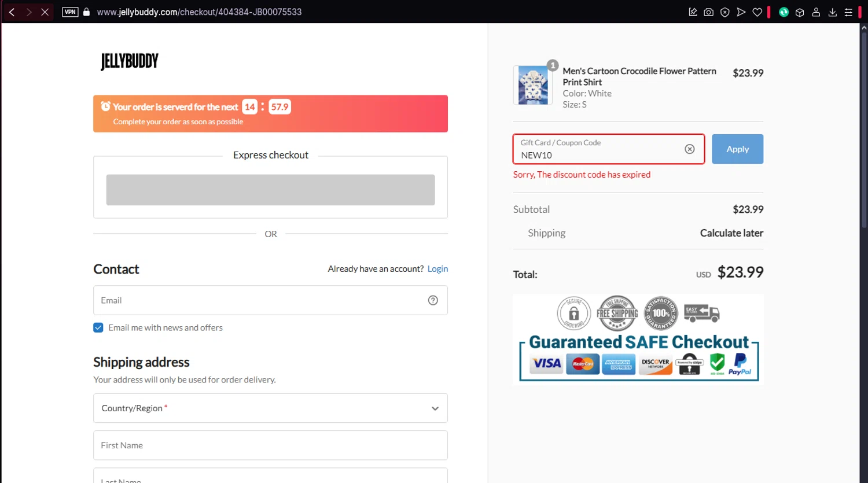Screen dimensions: 868x483
Task: Click the easy returns truck badge
Action: (701, 313)
